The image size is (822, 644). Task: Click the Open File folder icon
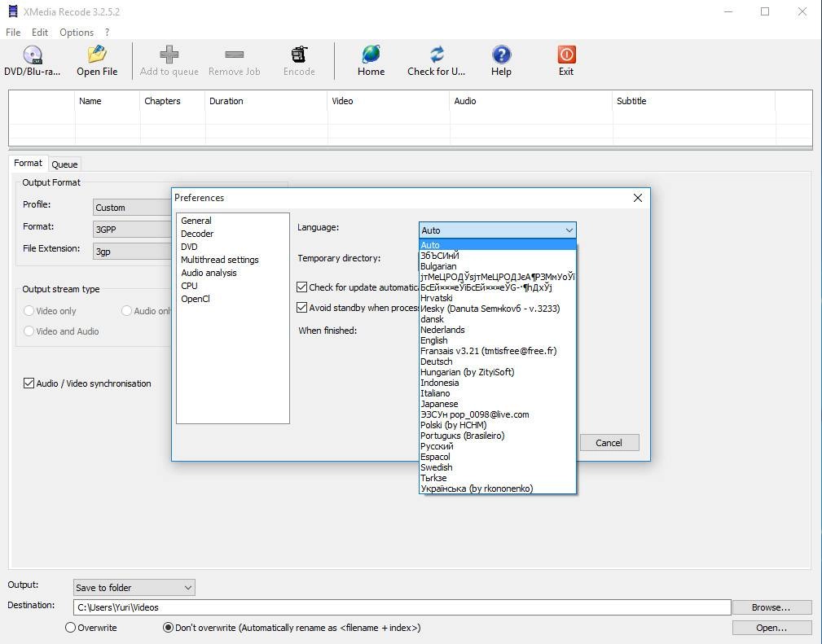click(97, 55)
